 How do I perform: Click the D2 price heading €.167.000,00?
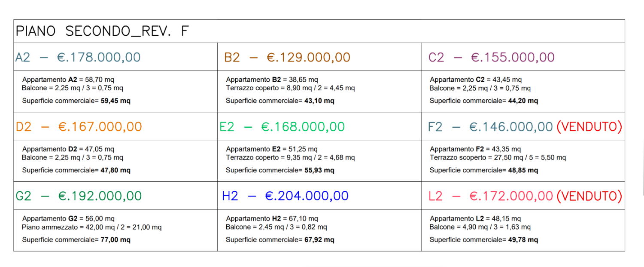click(79, 127)
